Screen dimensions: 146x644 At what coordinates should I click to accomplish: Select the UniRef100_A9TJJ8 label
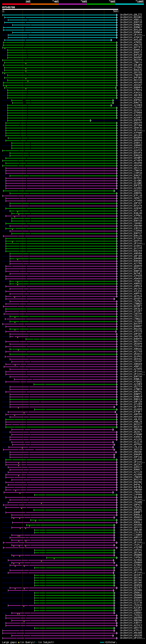coord(131,210)
